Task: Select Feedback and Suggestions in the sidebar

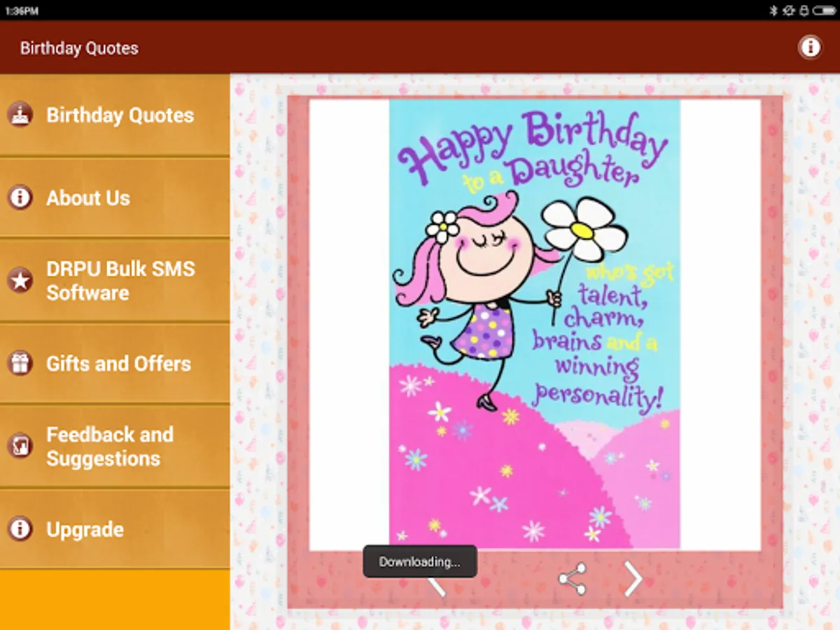Action: [115, 447]
